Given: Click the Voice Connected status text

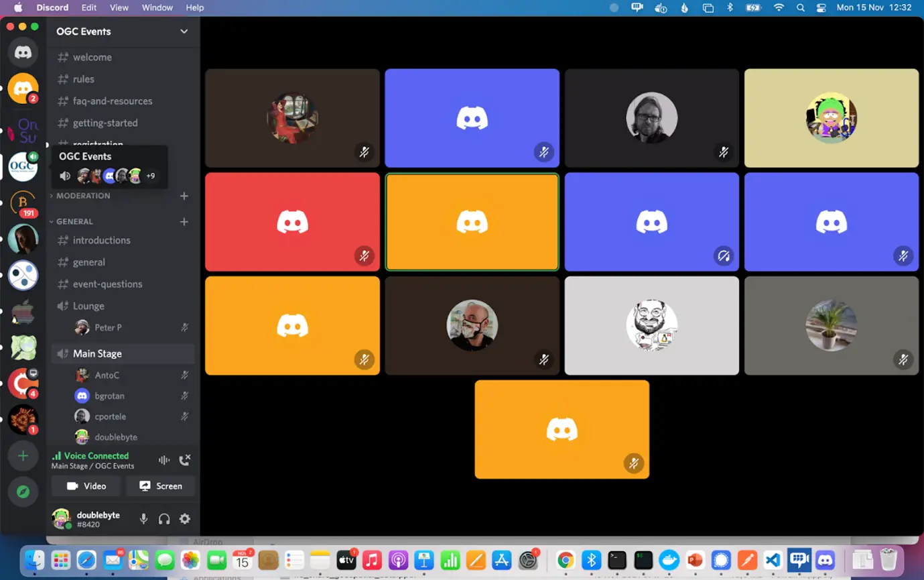Looking at the screenshot, I should 96,456.
